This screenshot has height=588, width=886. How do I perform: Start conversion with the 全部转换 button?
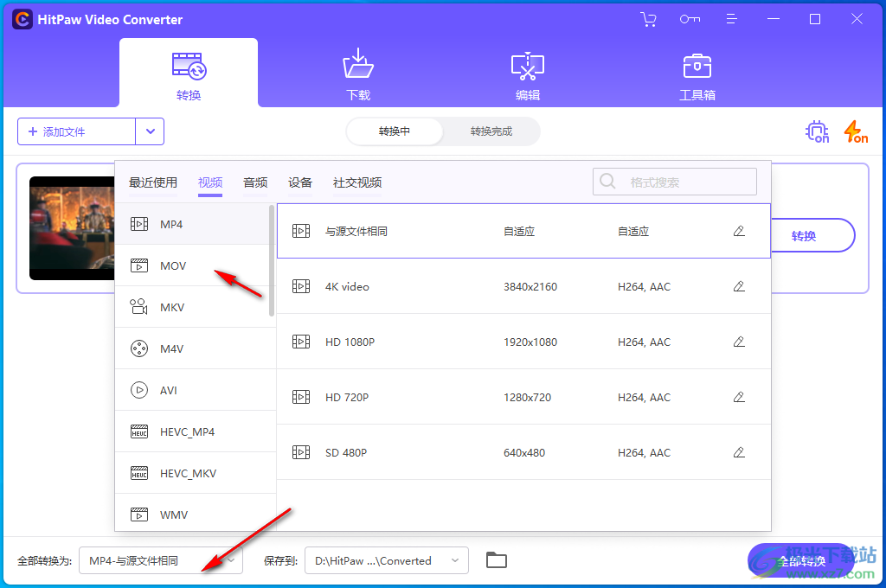coord(801,560)
